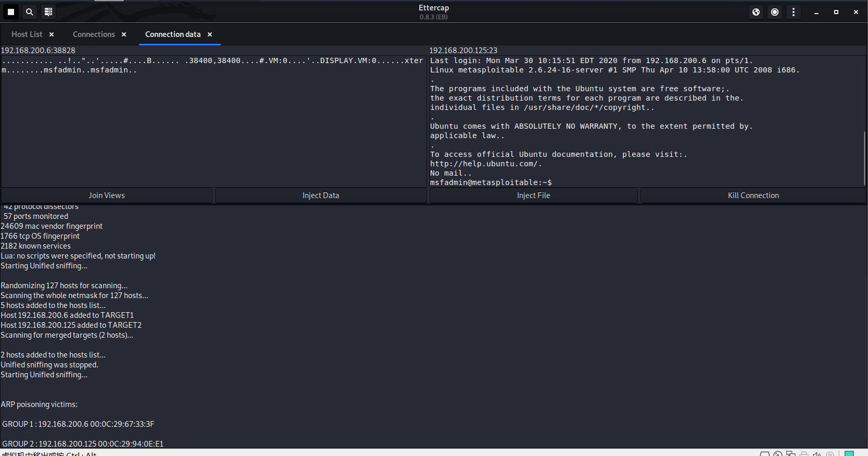This screenshot has height=456, width=868.
Task: Click 'GROUP 1 : 192.168.200.6' log line
Action: pyautogui.click(x=78, y=424)
